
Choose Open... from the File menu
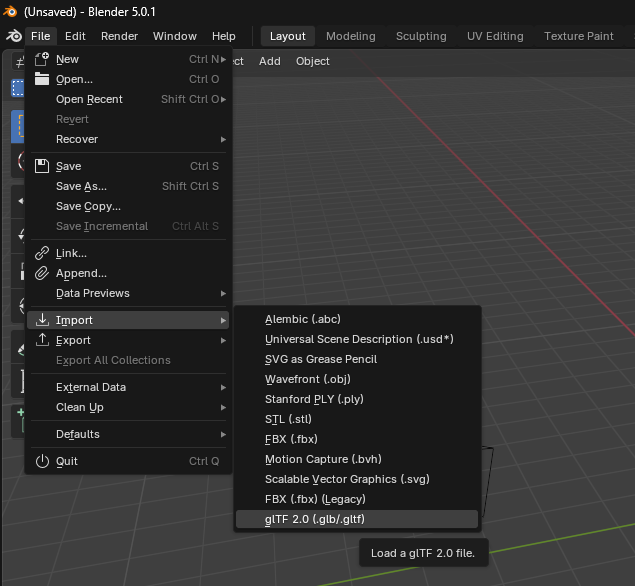pyautogui.click(x=128, y=79)
